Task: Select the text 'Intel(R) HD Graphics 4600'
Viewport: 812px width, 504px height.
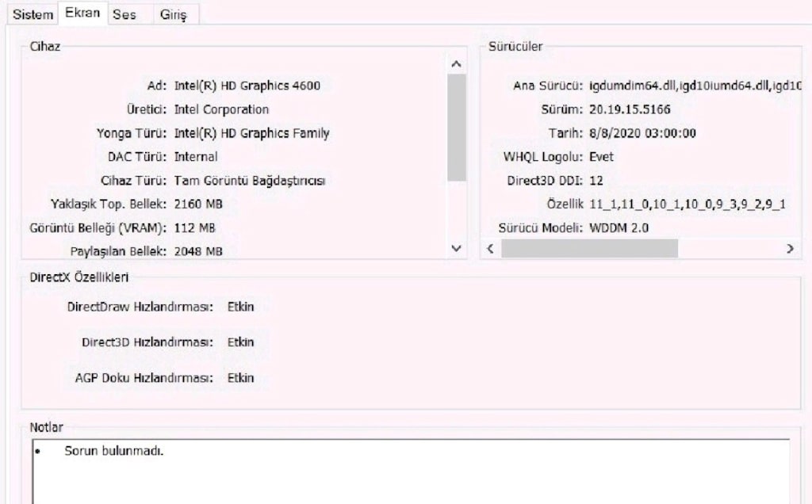Action: tap(247, 86)
